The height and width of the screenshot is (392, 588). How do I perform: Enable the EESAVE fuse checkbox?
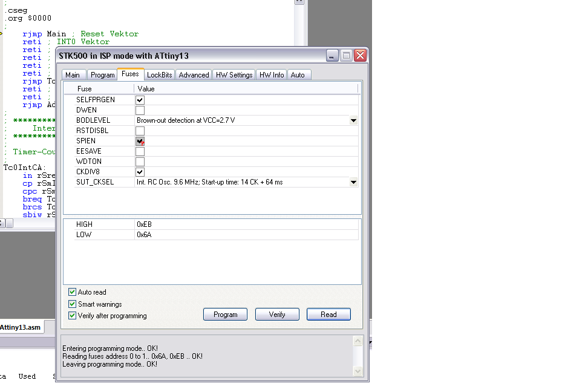pos(140,152)
